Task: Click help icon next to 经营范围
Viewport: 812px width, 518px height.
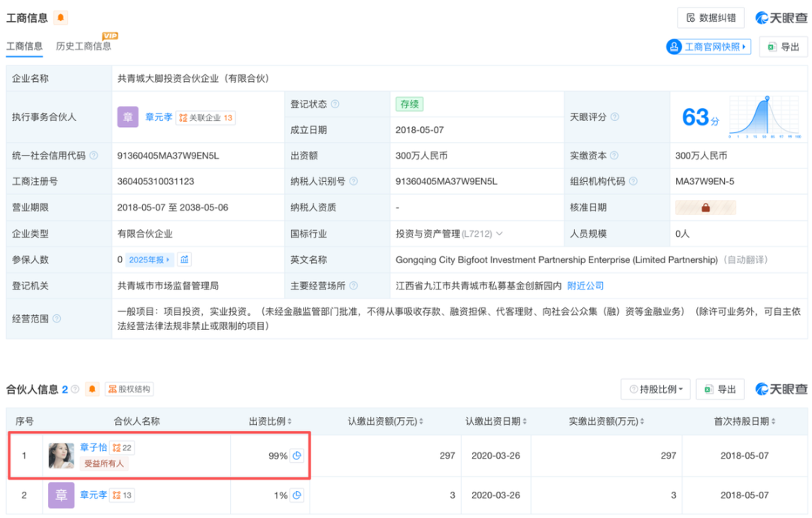Action: 57,319
